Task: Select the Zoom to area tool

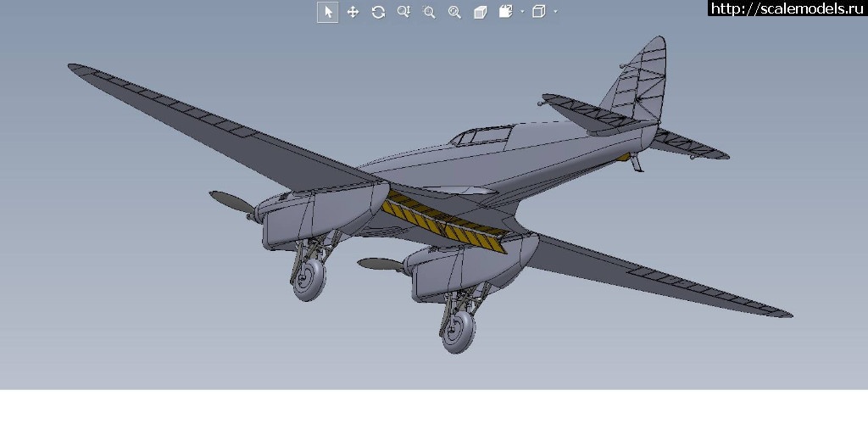Action: [429, 12]
